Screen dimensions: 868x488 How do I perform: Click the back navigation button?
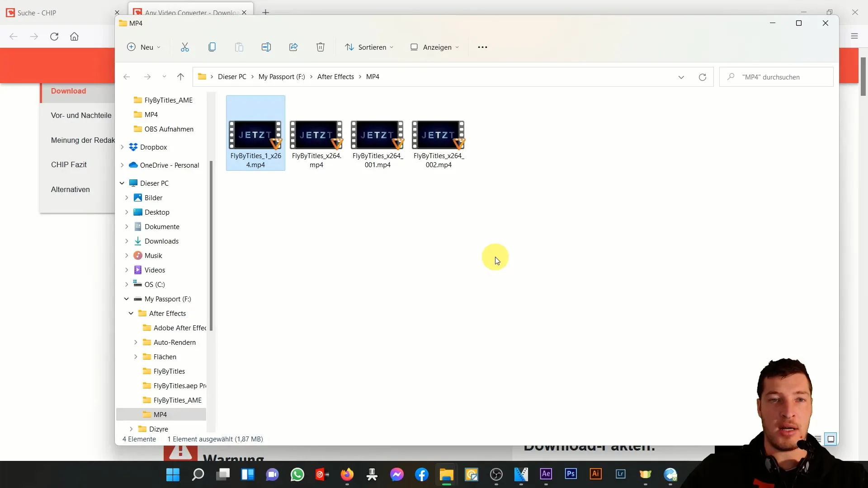127,76
